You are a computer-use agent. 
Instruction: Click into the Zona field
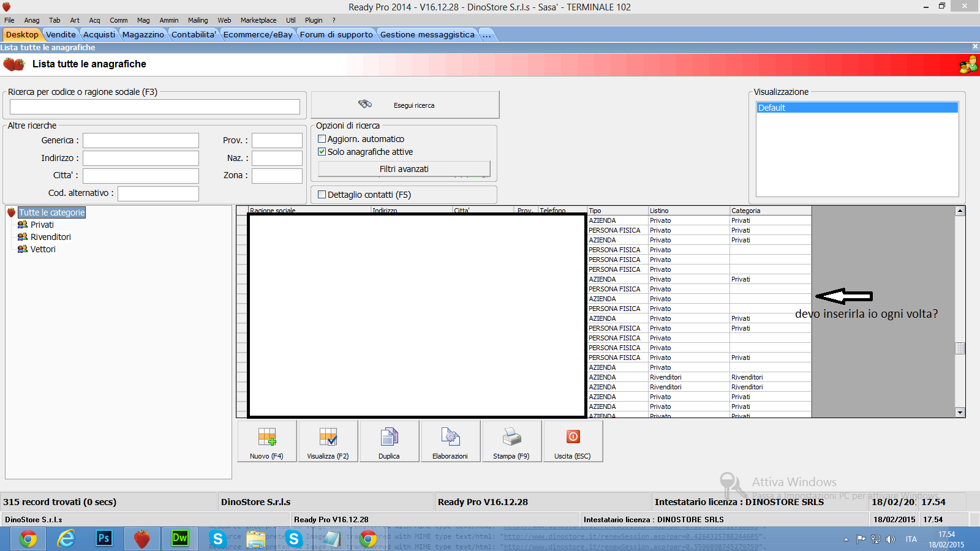[277, 176]
